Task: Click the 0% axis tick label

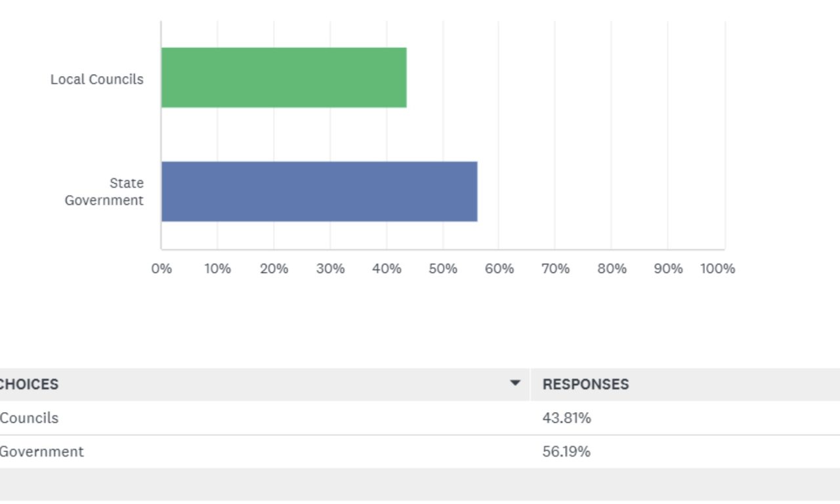Action: (161, 268)
